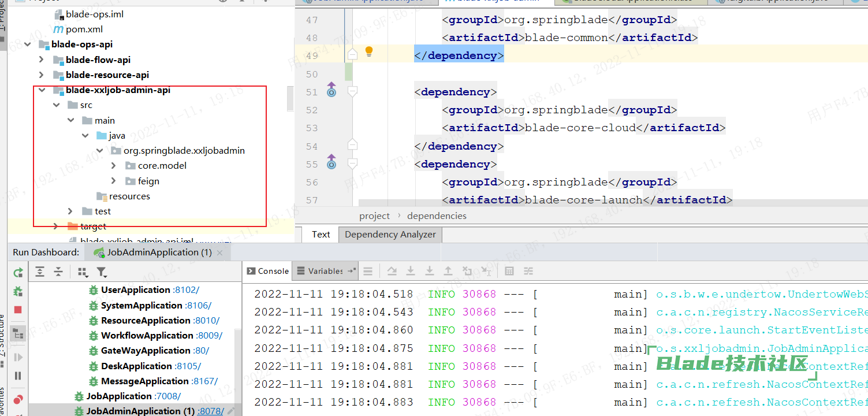Screen dimensions: 868x416
Task: Click the project breadcrumb
Action: pyautogui.click(x=375, y=216)
